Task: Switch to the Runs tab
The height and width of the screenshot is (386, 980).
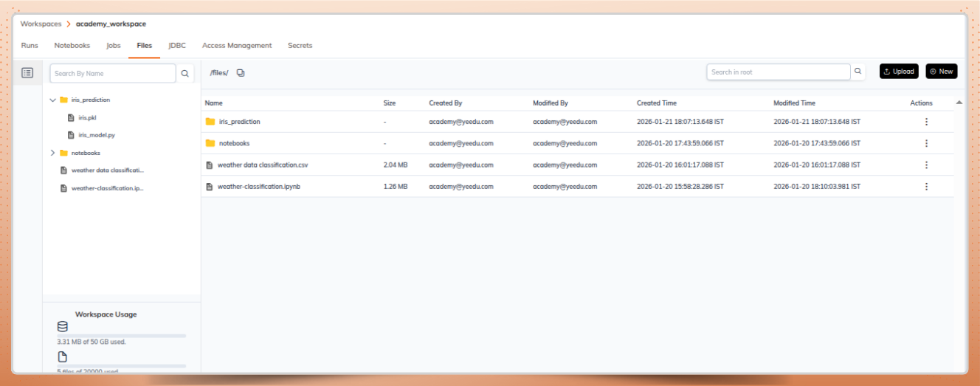Action: pyautogui.click(x=30, y=45)
